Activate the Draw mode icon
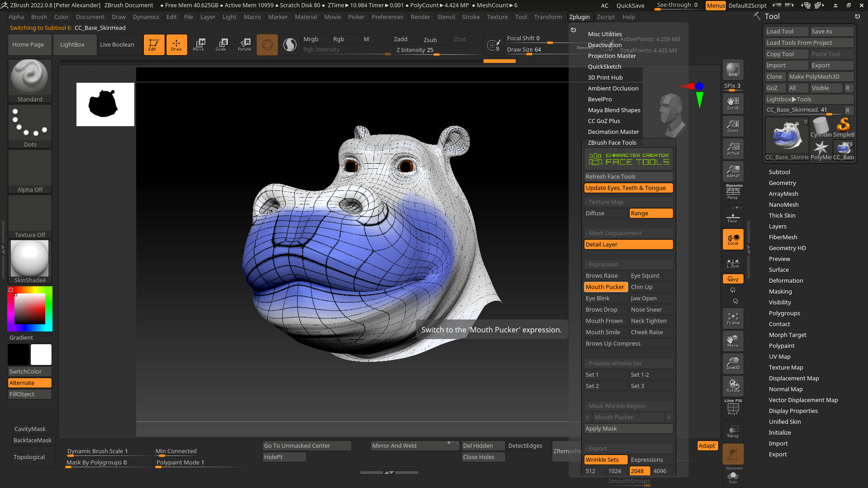868x488 pixels. pos(176,45)
